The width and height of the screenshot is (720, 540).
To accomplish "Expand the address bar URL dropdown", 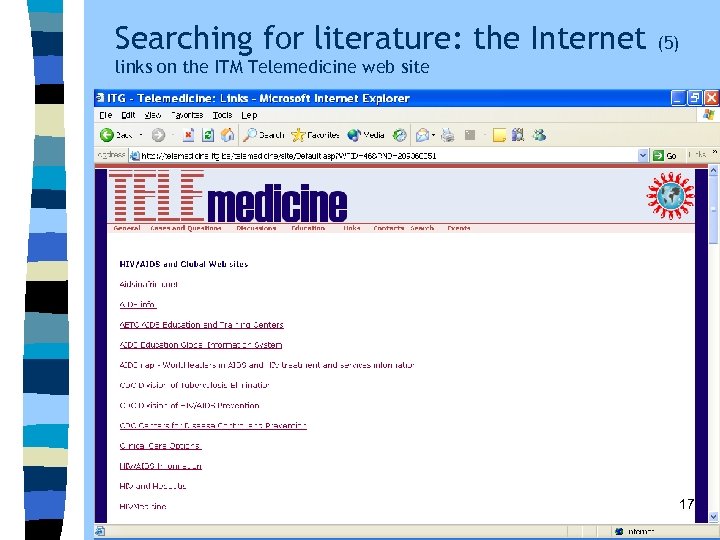I will 643,156.
